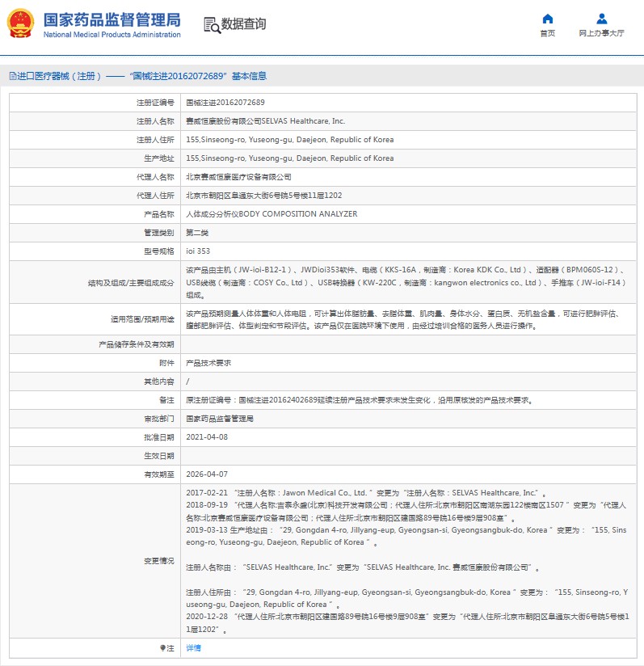
Task: Click the 国家药品监督管理局 title
Action: pyautogui.click(x=112, y=19)
